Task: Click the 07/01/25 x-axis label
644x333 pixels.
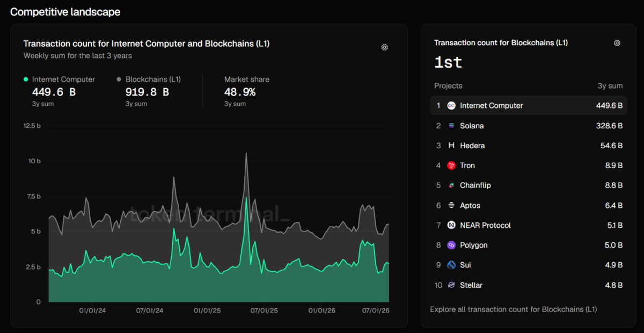Action: click(264, 310)
